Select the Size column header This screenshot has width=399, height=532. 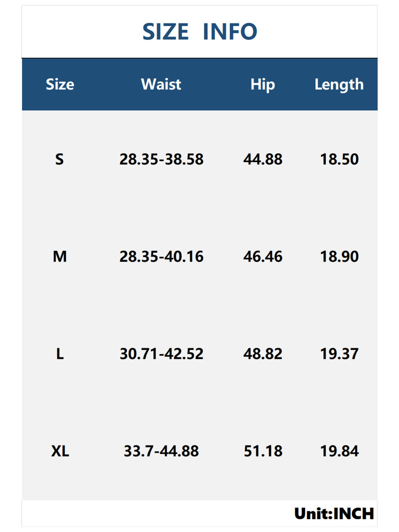[60, 84]
